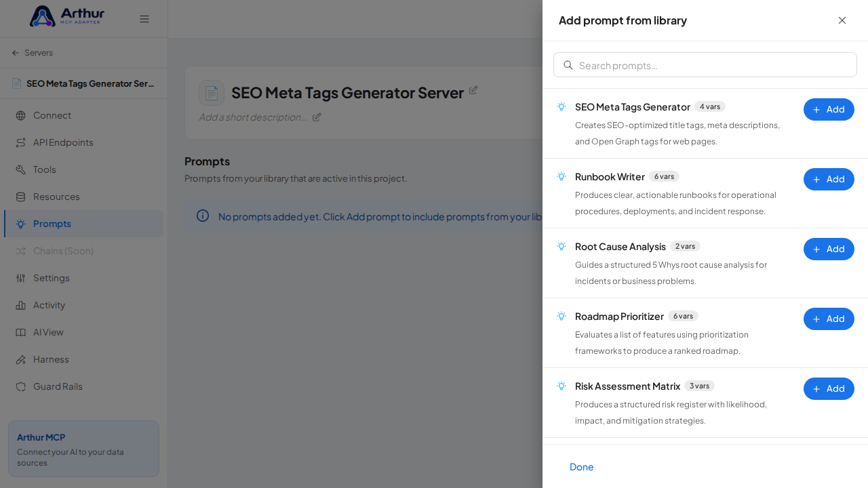Click the 'Add a short description' placeholder
Screen dimensions: 868x488
tap(253, 117)
